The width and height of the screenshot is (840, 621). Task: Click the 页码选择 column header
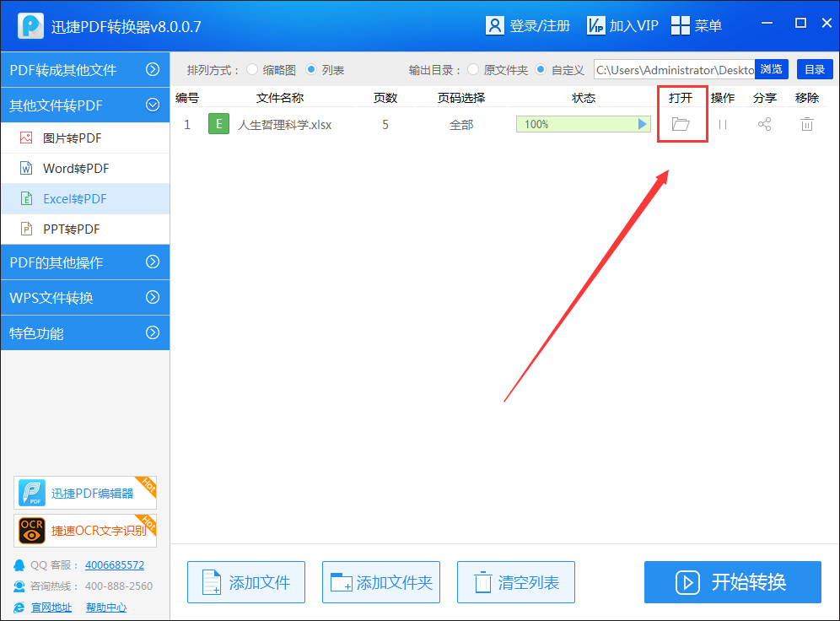[461, 98]
